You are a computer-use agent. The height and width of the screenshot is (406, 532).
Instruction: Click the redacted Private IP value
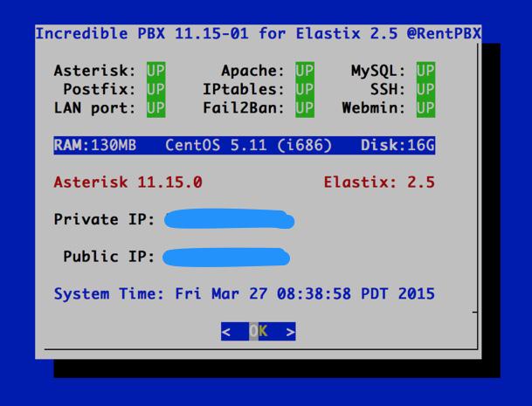[229, 219]
